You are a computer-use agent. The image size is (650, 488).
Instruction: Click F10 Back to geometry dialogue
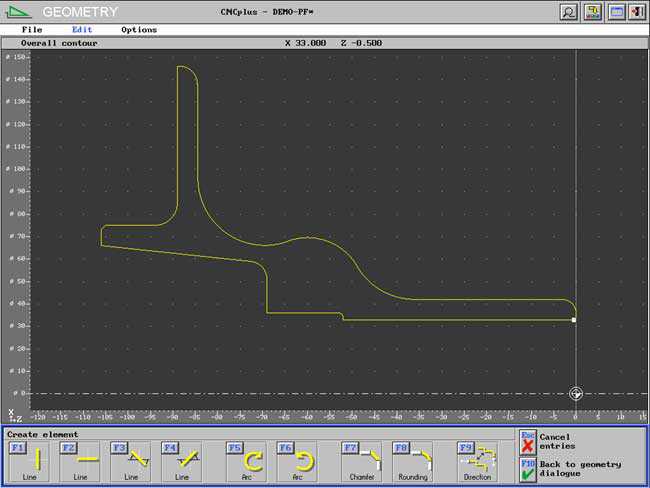[528, 470]
